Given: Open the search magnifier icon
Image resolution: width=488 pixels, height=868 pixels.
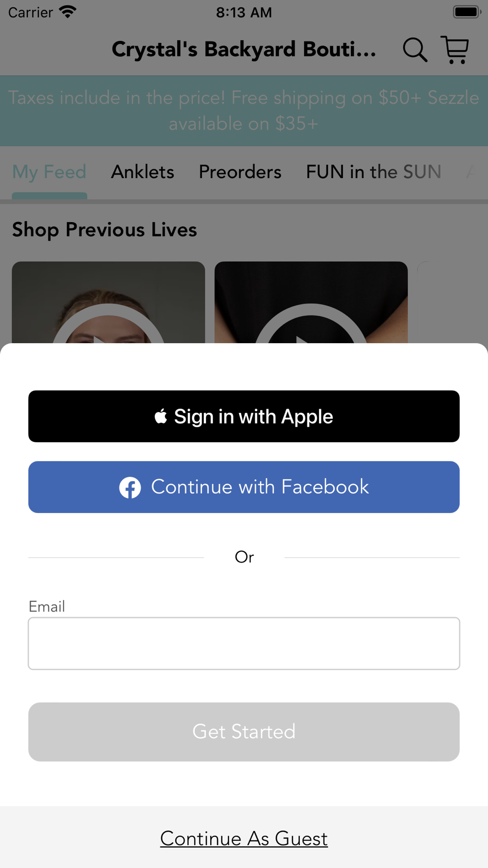Looking at the screenshot, I should [415, 50].
